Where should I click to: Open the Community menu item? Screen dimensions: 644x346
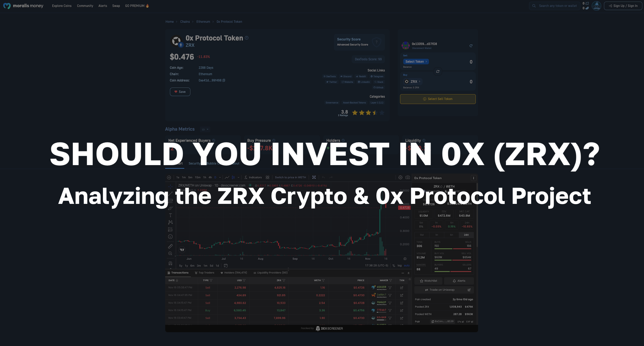[x=85, y=6]
